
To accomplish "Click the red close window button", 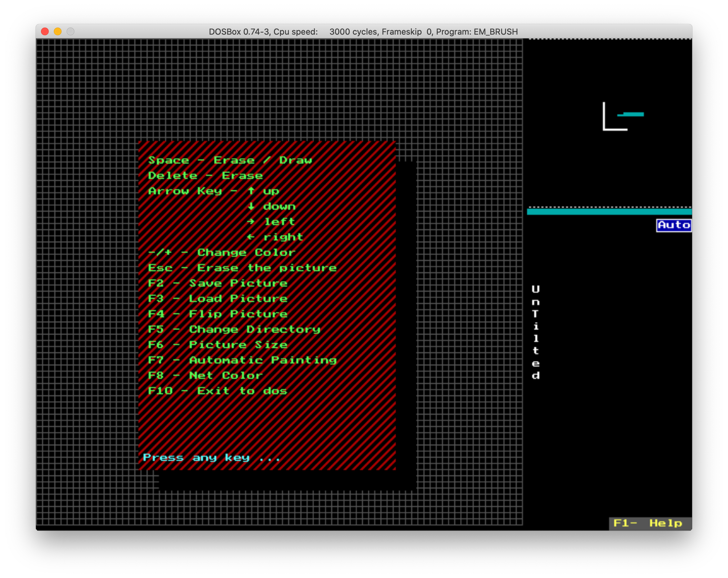I will [45, 31].
